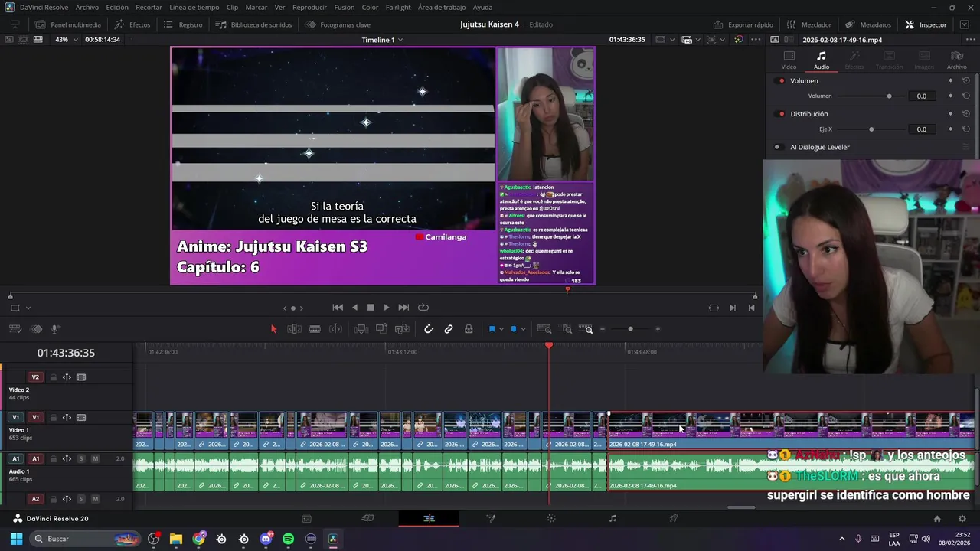The height and width of the screenshot is (551, 980).
Task: Open the flag color dropdown arrow
Action: tap(501, 329)
